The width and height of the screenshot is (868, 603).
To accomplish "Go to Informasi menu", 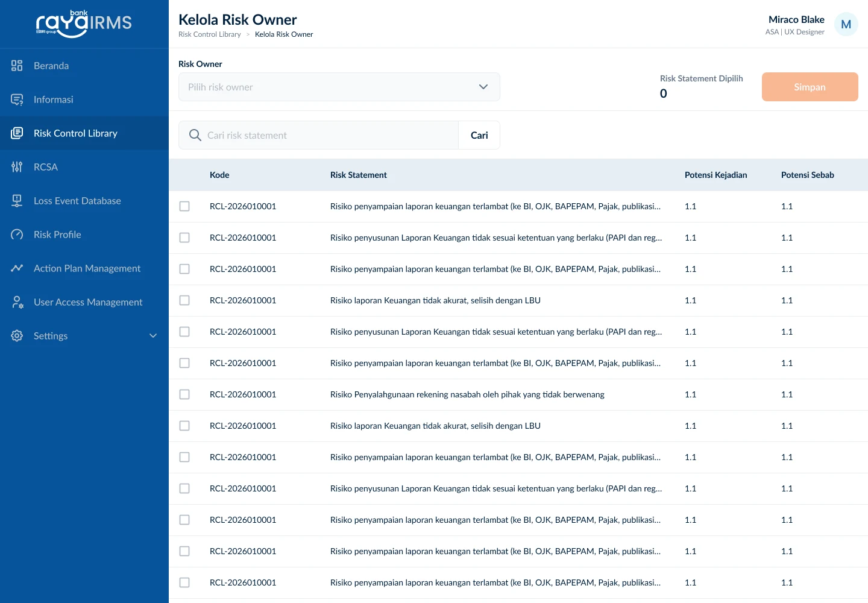I will point(84,99).
